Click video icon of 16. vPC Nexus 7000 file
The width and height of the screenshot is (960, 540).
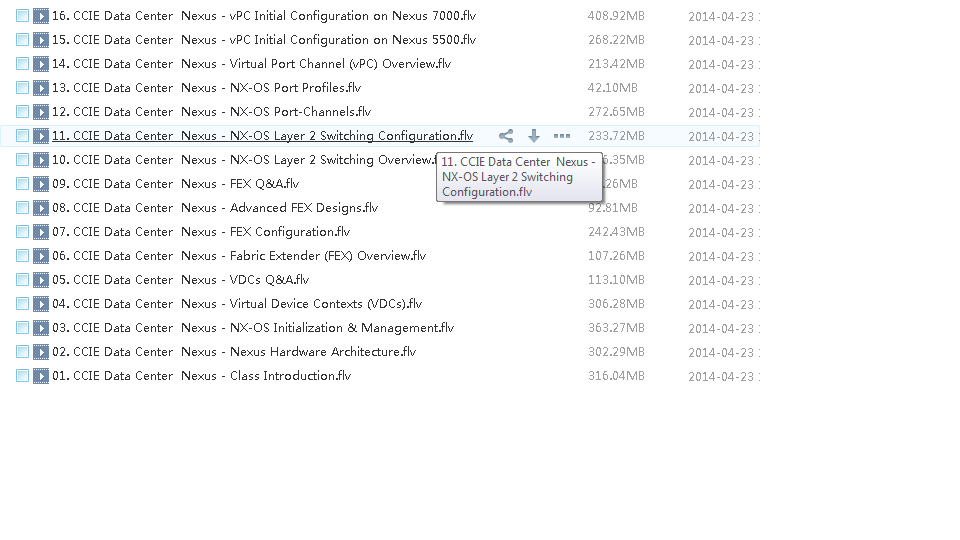41,16
